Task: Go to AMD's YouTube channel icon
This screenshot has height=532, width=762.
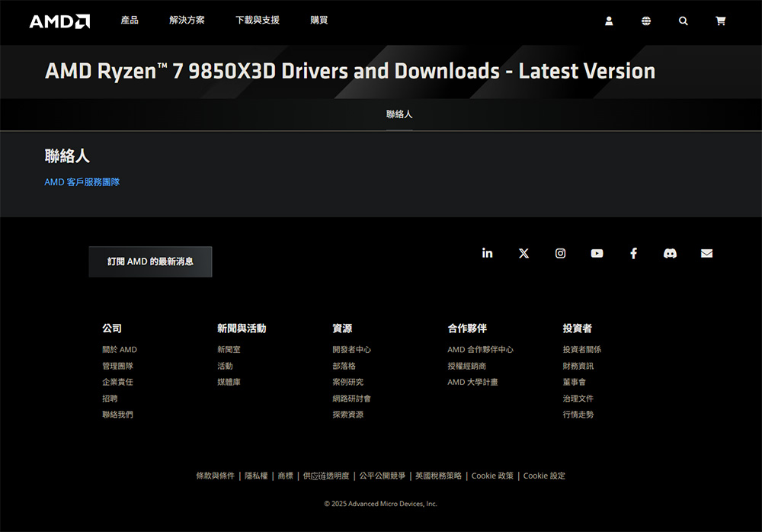Action: pos(597,253)
